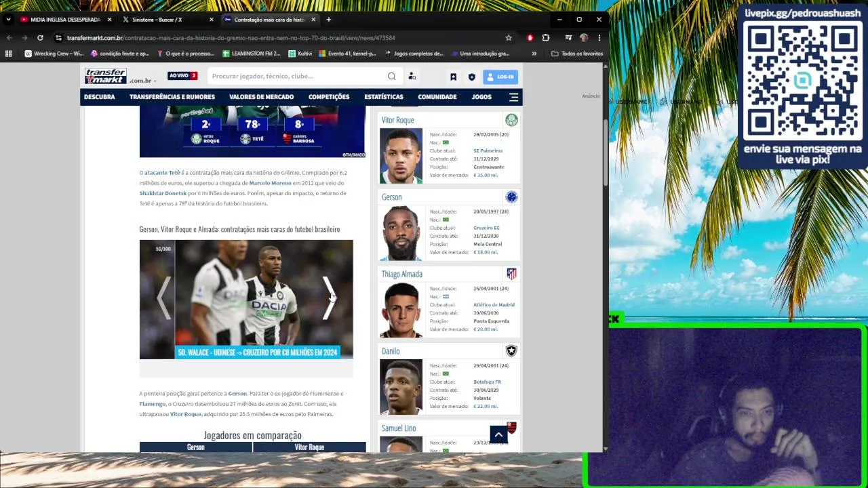Click the browser reload button
This screenshot has width=868, height=488.
pos(40,38)
